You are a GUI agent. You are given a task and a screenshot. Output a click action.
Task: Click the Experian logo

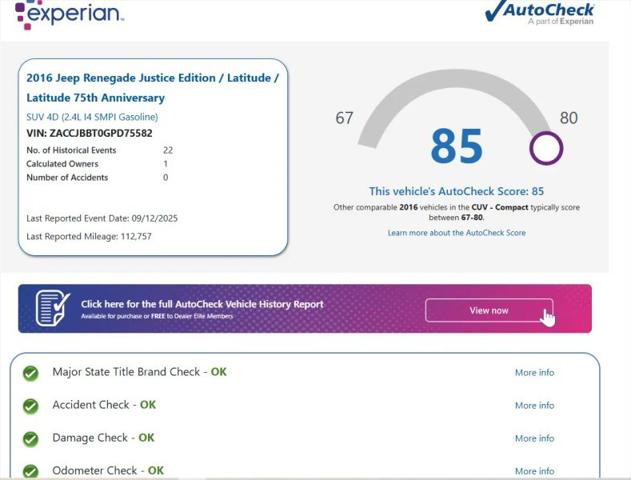69,14
